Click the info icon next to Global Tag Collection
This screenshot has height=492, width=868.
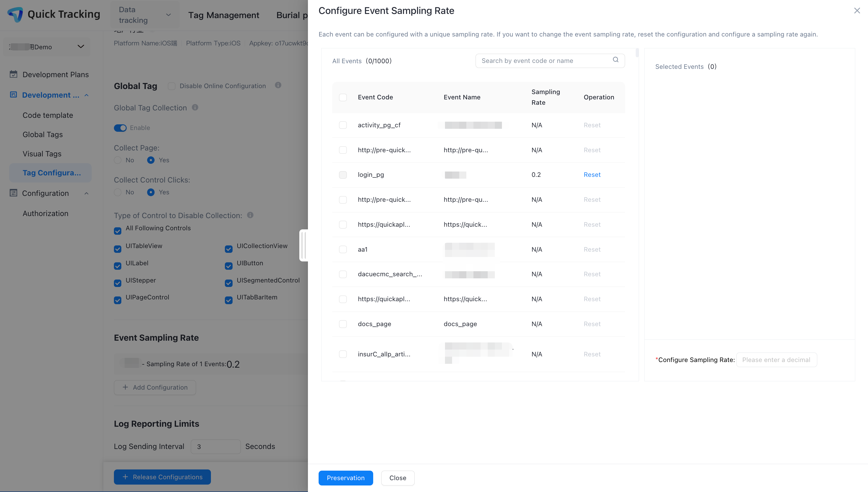tap(195, 107)
